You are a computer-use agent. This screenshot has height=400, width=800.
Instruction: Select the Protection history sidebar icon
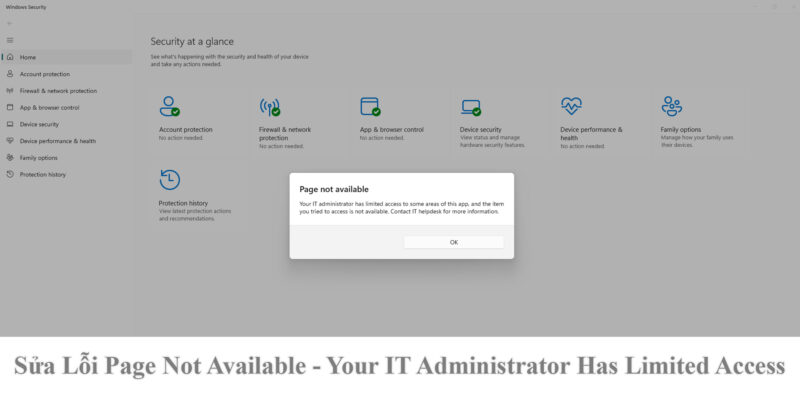coord(10,174)
